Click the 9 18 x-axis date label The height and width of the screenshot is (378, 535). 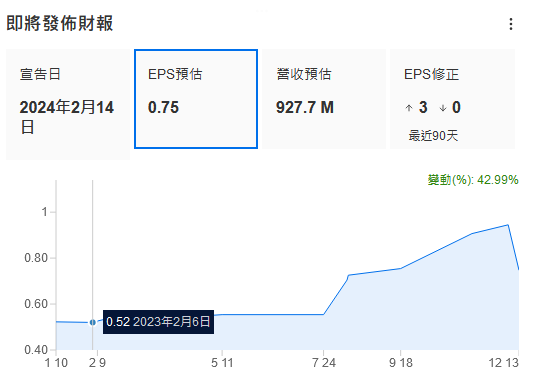tap(401, 363)
